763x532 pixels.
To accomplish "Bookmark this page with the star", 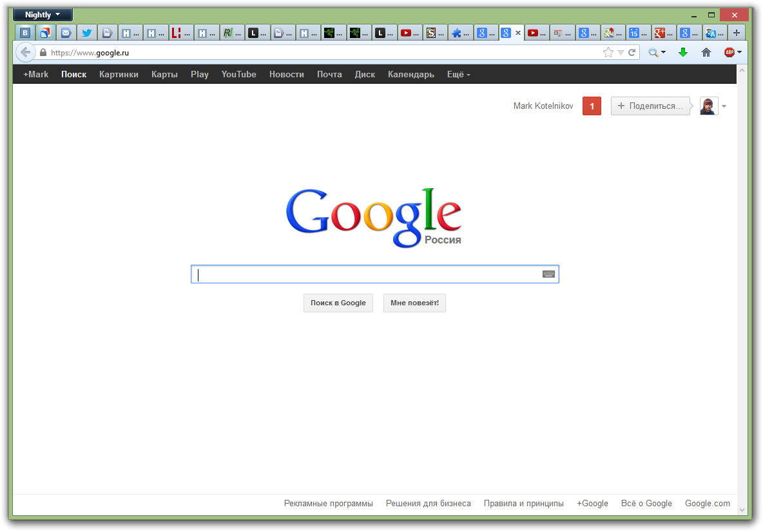I will pyautogui.click(x=608, y=53).
